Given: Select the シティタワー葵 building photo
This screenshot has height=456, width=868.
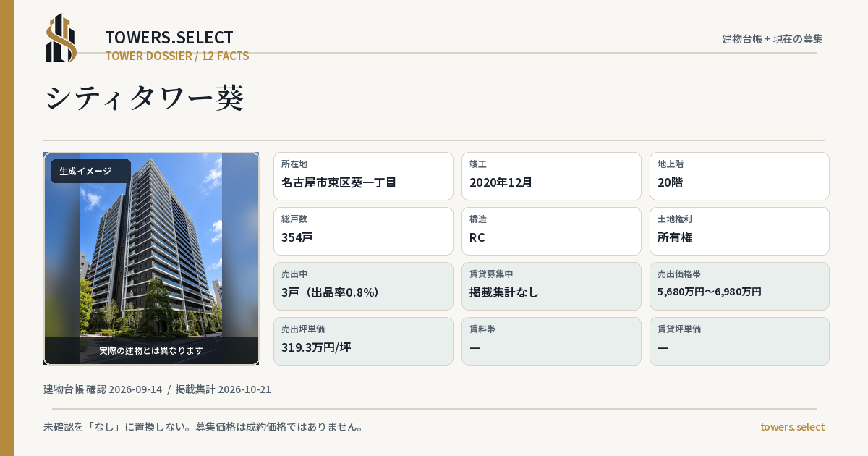Looking at the screenshot, I should tap(151, 258).
